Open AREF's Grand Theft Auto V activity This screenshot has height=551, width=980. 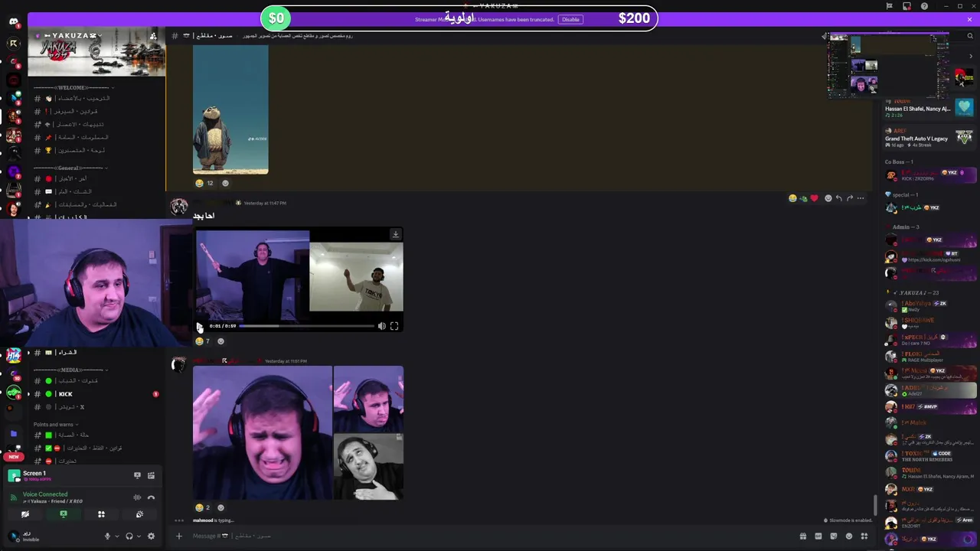click(929, 138)
